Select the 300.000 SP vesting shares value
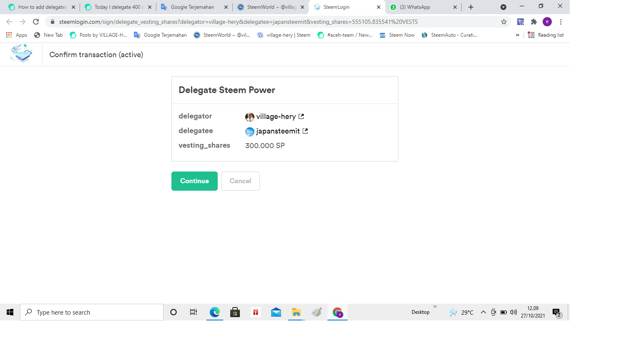This screenshot has height=348, width=644. point(265,146)
